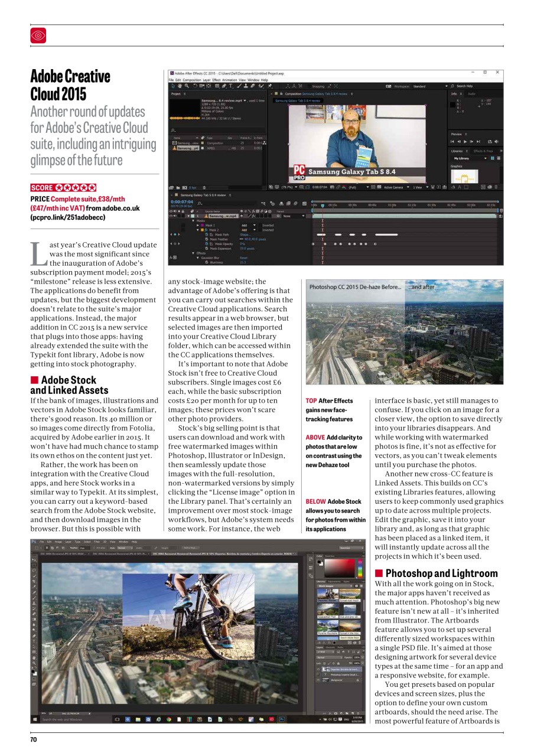Choose the Hand tool in After Effects

point(180,86)
